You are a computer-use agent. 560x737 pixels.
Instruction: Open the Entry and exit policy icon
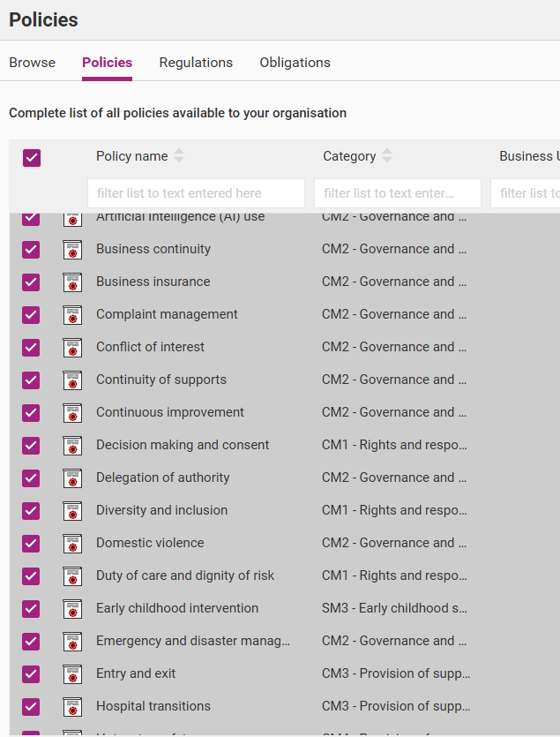(x=72, y=674)
